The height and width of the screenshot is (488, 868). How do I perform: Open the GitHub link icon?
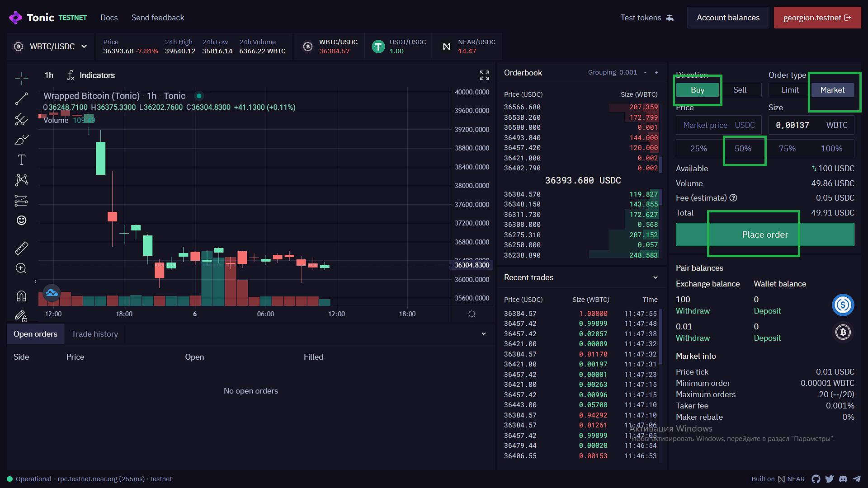pos(816,479)
